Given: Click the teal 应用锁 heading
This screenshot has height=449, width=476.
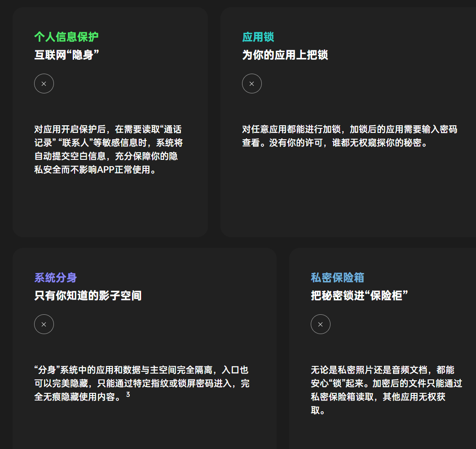Looking at the screenshot, I should click(258, 37).
